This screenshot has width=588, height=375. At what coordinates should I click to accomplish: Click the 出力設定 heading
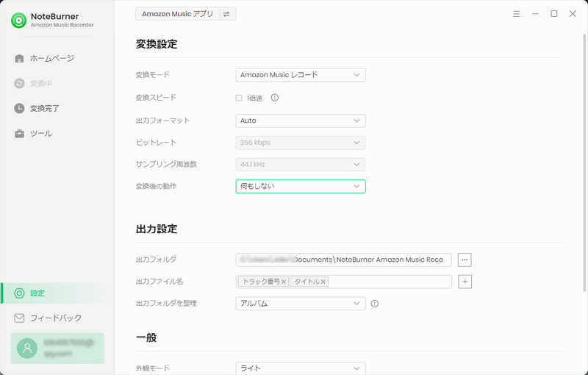157,229
